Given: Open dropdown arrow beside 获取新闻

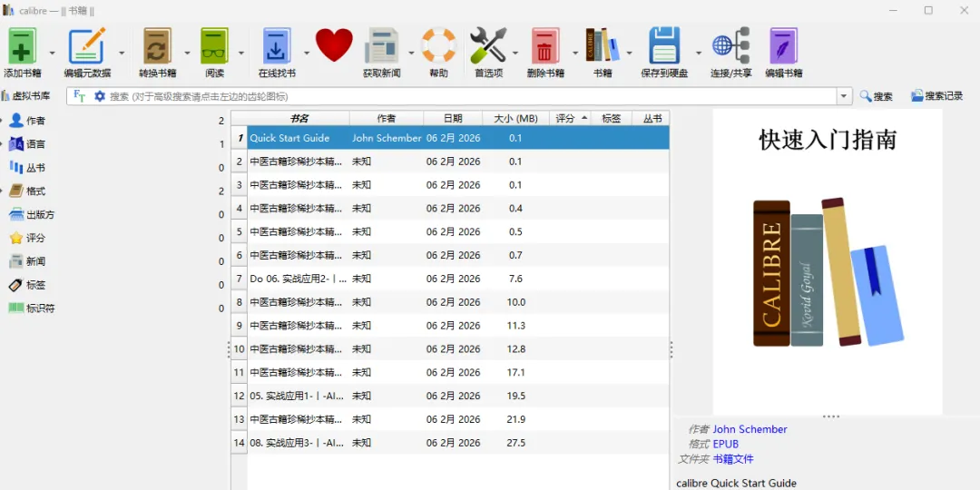Looking at the screenshot, I should (x=411, y=54).
